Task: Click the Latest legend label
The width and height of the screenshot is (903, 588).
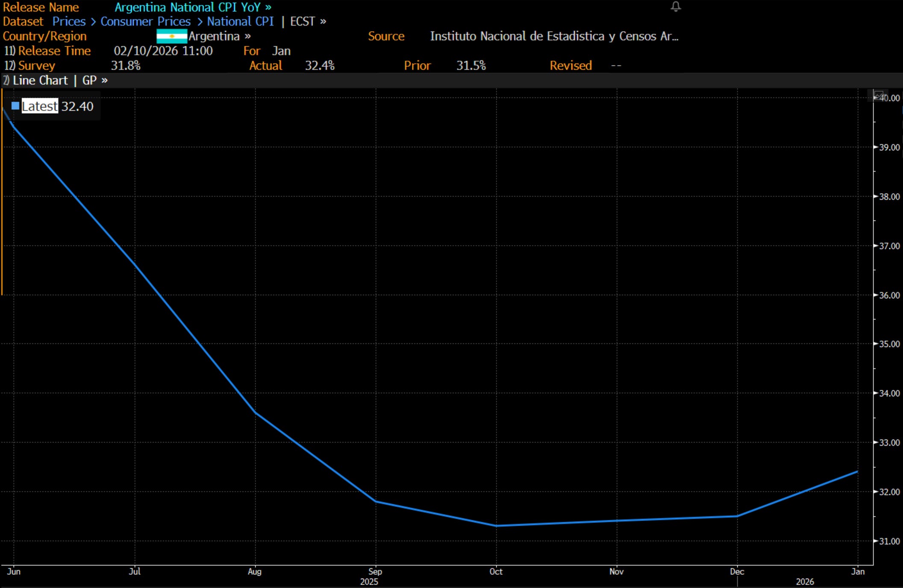Action: (40, 106)
